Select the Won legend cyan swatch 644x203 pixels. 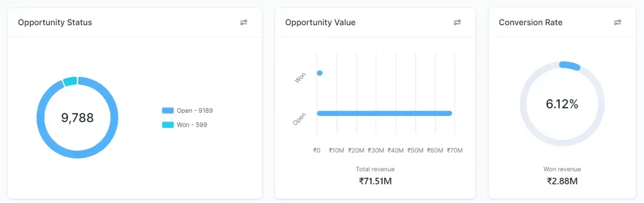[167, 125]
